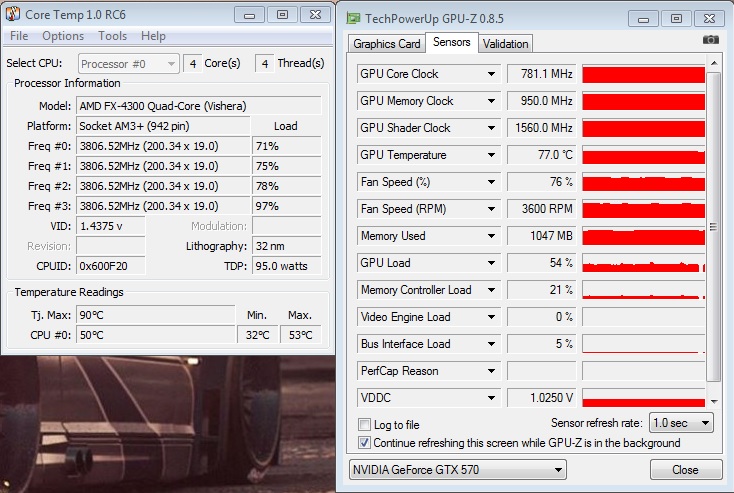Click the threads count field showing 4
The height and width of the screenshot is (493, 734).
coord(264,64)
